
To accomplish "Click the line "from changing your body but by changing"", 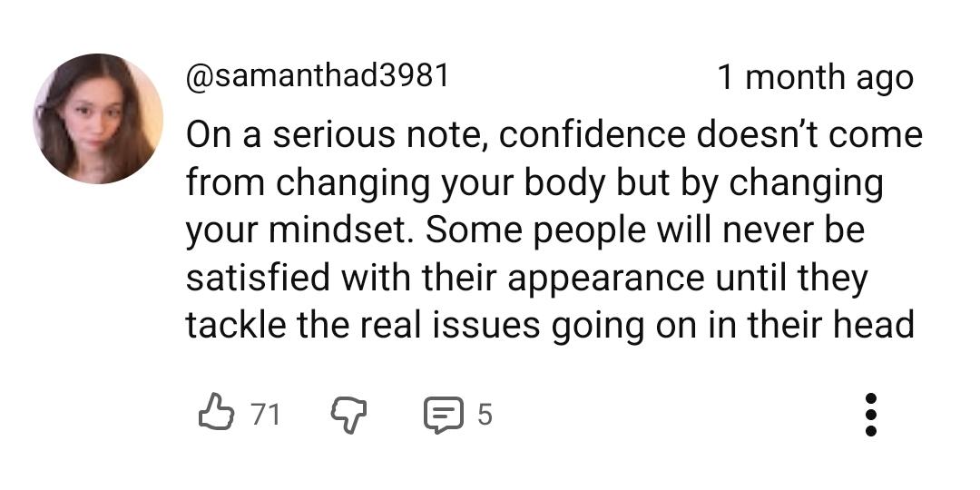I will 534,182.
